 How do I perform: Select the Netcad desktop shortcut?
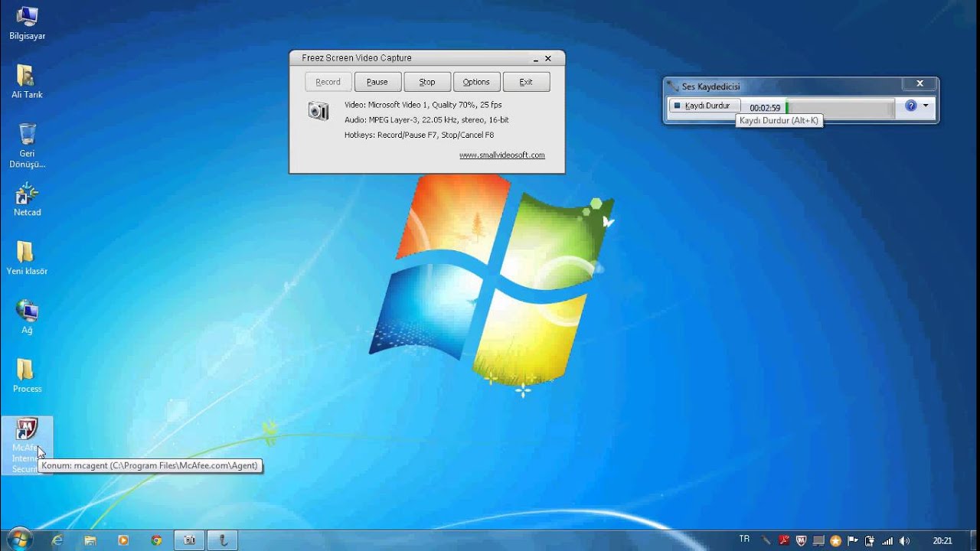click(x=27, y=200)
